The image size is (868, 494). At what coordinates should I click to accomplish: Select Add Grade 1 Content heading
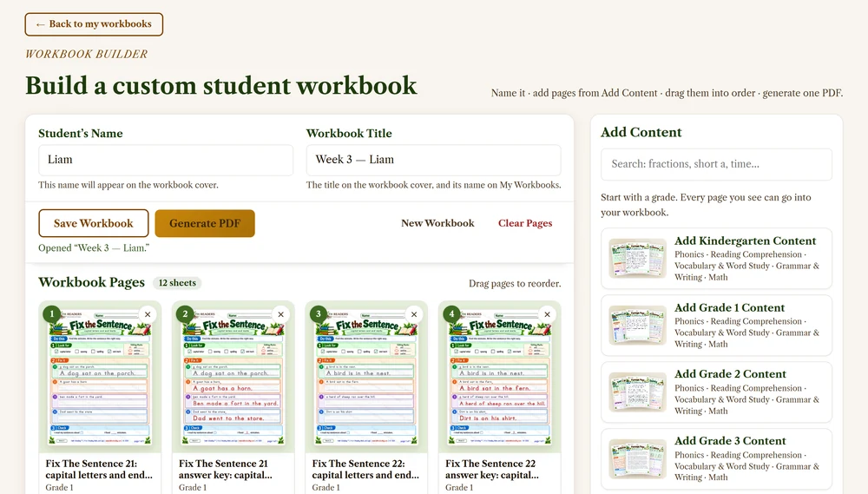click(729, 308)
